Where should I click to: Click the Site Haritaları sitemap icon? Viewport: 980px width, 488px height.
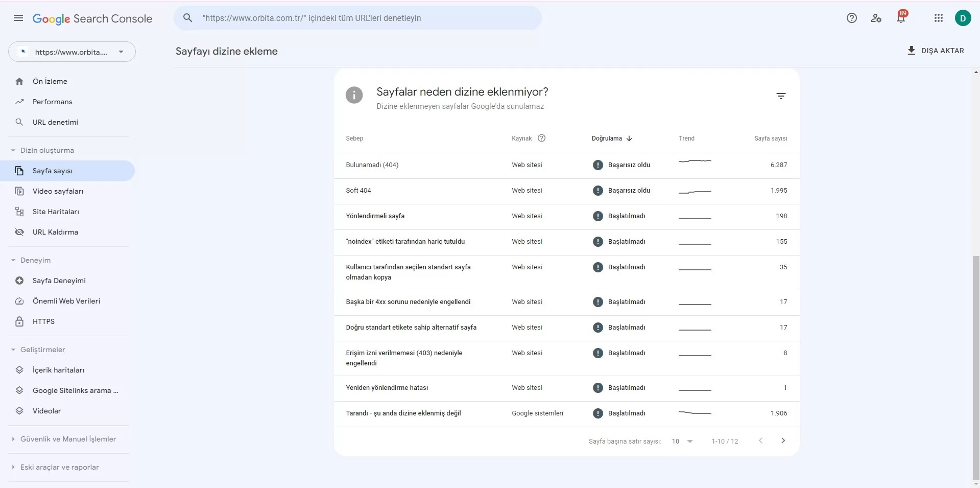click(19, 212)
